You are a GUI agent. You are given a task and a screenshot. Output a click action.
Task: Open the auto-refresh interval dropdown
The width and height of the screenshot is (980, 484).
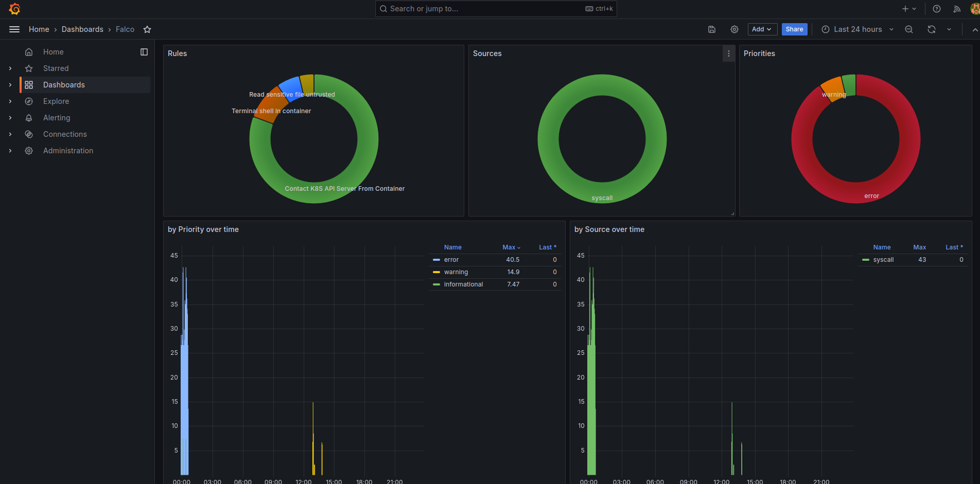[x=949, y=29]
